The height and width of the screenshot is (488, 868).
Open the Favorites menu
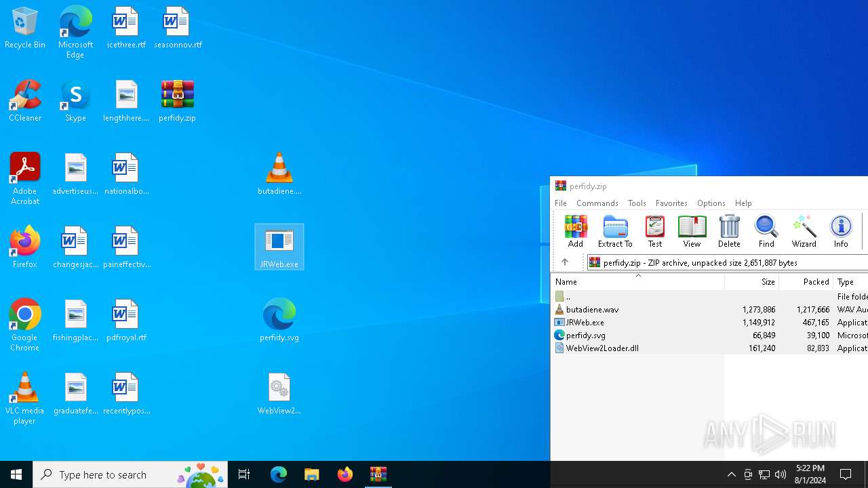[671, 203]
